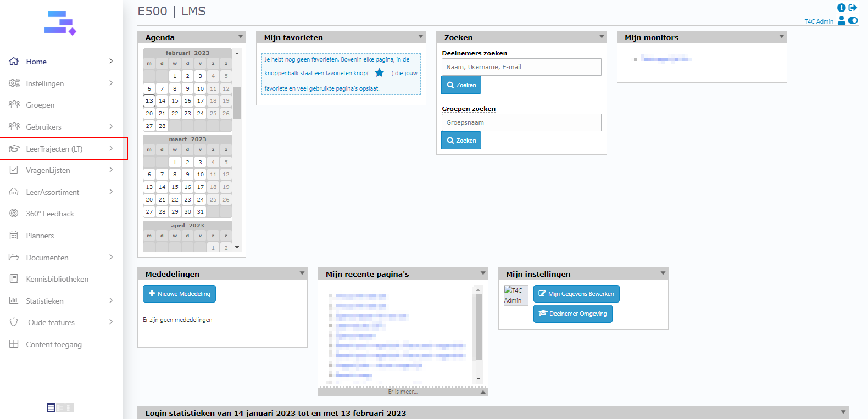Screen dimensions: 868x419
Task: Log out using the exit arrow icon
Action: pos(853,8)
